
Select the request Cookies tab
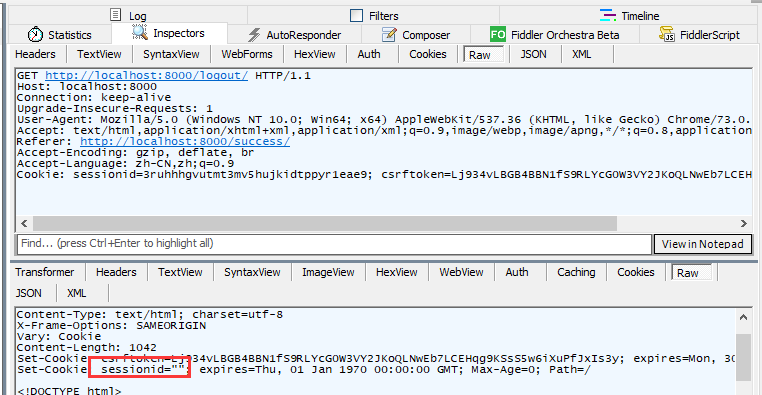click(428, 54)
